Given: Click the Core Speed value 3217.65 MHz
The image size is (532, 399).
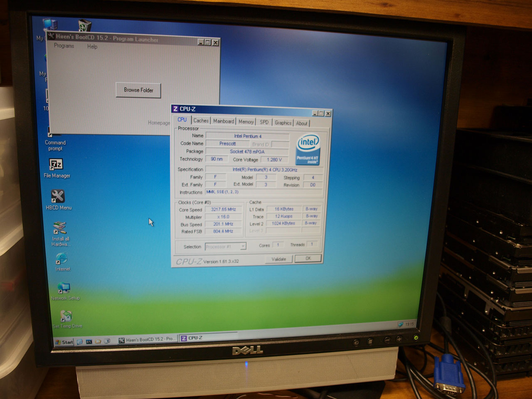Looking at the screenshot, I should click(x=223, y=209).
